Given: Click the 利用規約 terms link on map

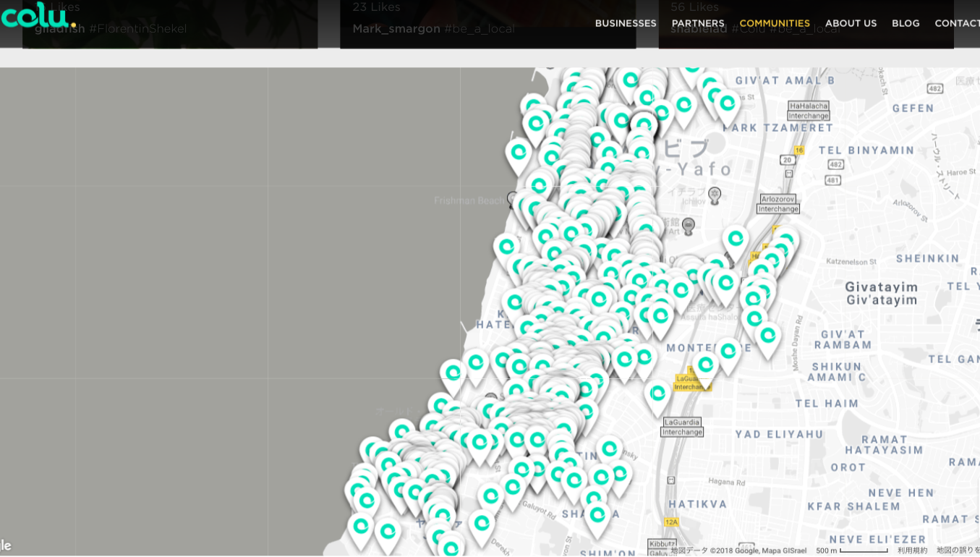Looking at the screenshot, I should click(x=912, y=550).
